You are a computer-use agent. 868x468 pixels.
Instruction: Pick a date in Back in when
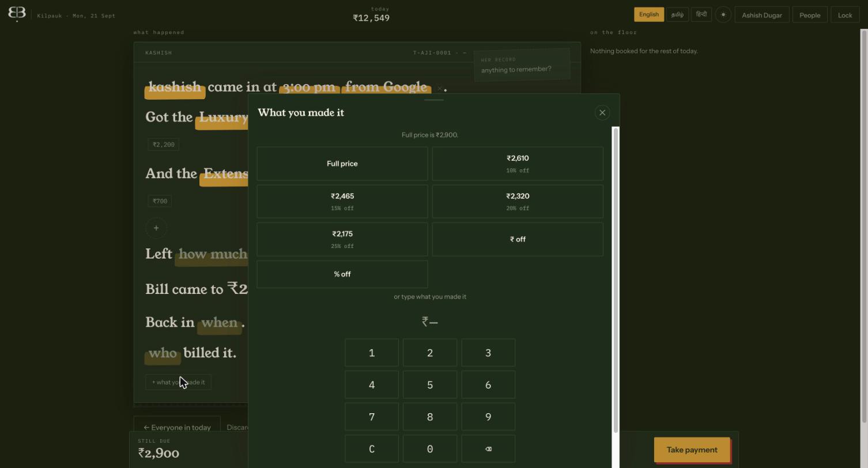[219, 322]
